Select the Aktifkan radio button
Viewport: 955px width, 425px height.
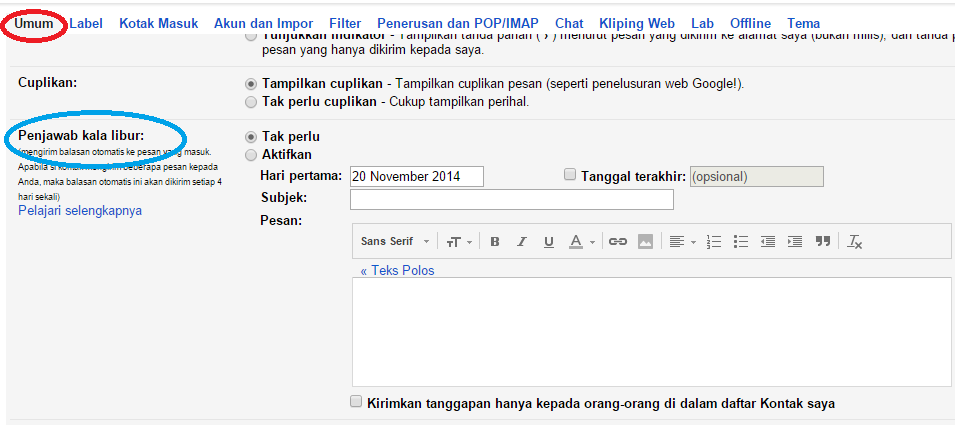[250, 155]
